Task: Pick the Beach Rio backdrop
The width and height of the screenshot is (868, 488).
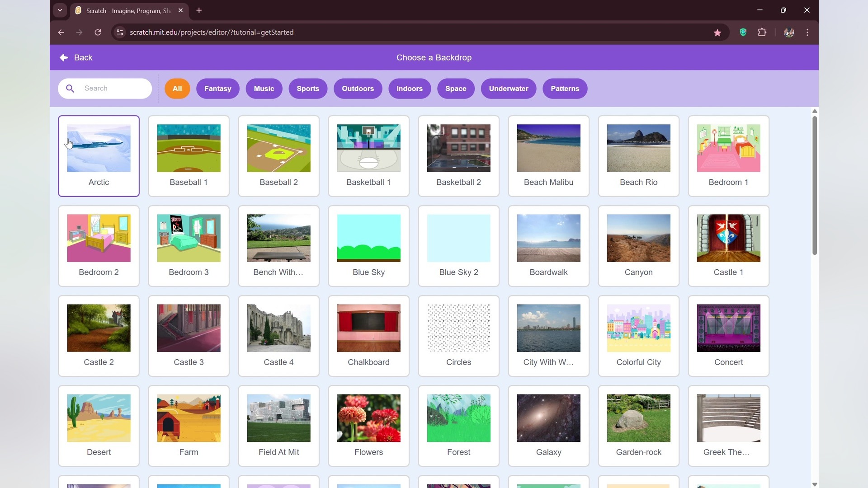Action: point(638,156)
